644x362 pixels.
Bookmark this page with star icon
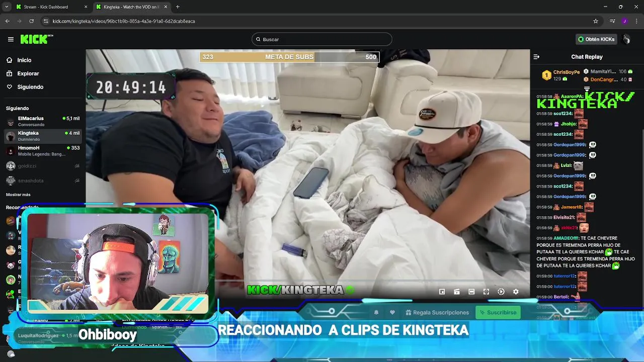(596, 21)
